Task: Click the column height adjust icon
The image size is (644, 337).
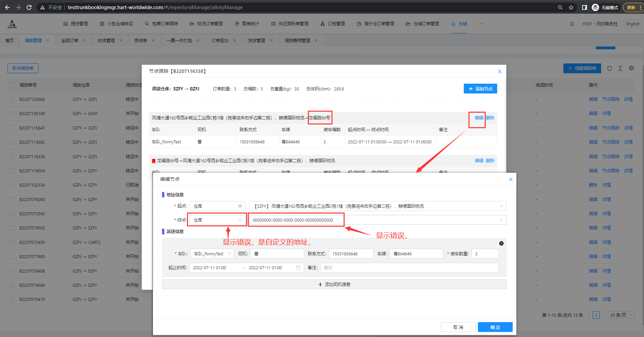Action: [620, 68]
